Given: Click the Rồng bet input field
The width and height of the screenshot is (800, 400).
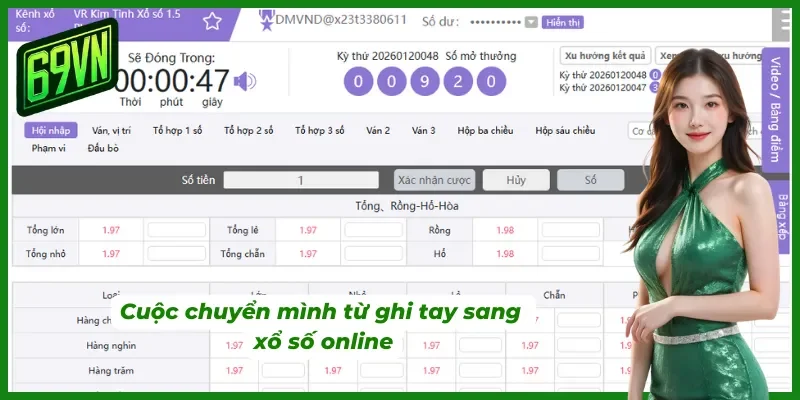Looking at the screenshot, I should pos(571,230).
